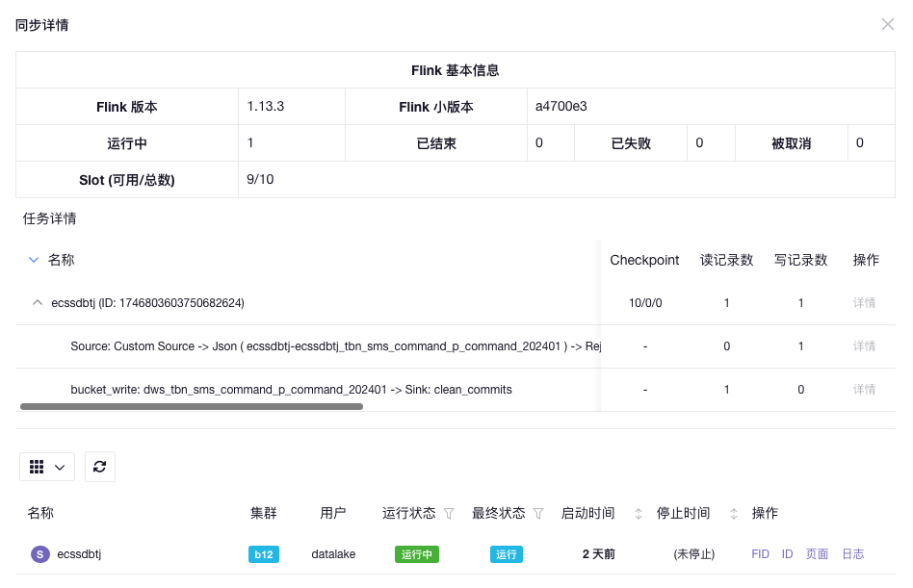Open the grid view dropdown
The height and width of the screenshot is (588, 913).
[x=47, y=467]
